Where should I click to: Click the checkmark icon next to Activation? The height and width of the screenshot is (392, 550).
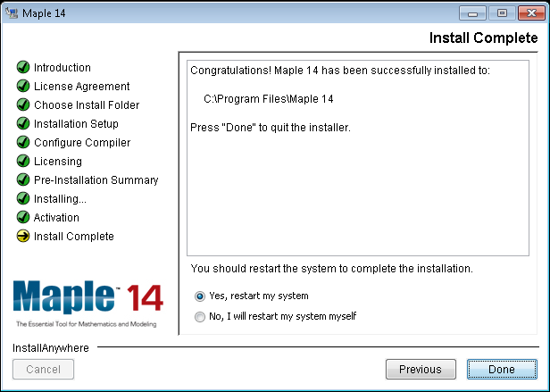coord(23,218)
